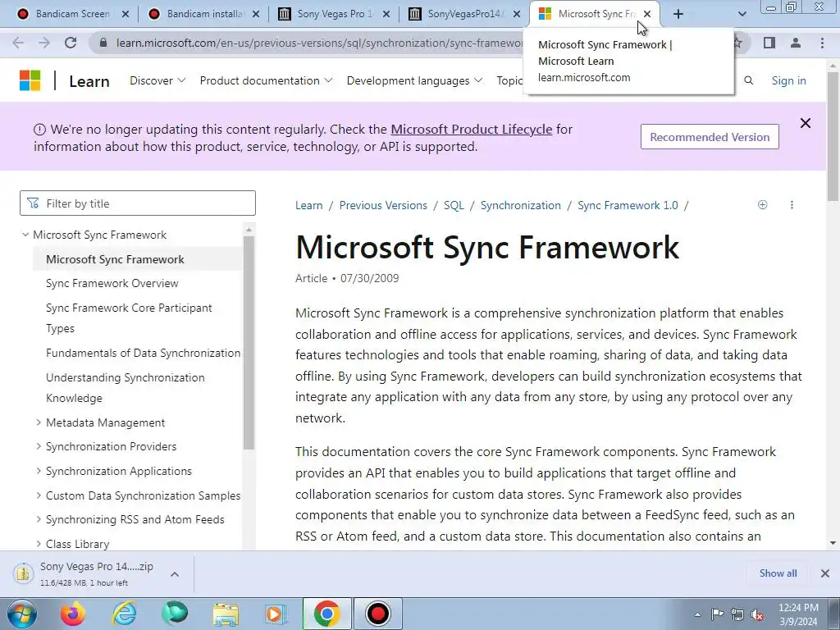The width and height of the screenshot is (840, 630).
Task: Click the taskbar clock showing 12:24 PM
Action: coord(798,614)
